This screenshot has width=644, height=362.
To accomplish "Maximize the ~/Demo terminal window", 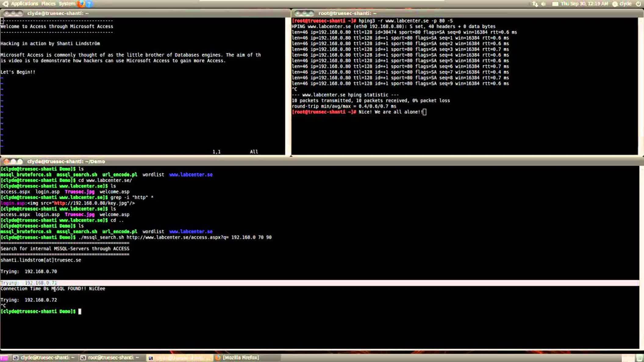I will coord(20,161).
